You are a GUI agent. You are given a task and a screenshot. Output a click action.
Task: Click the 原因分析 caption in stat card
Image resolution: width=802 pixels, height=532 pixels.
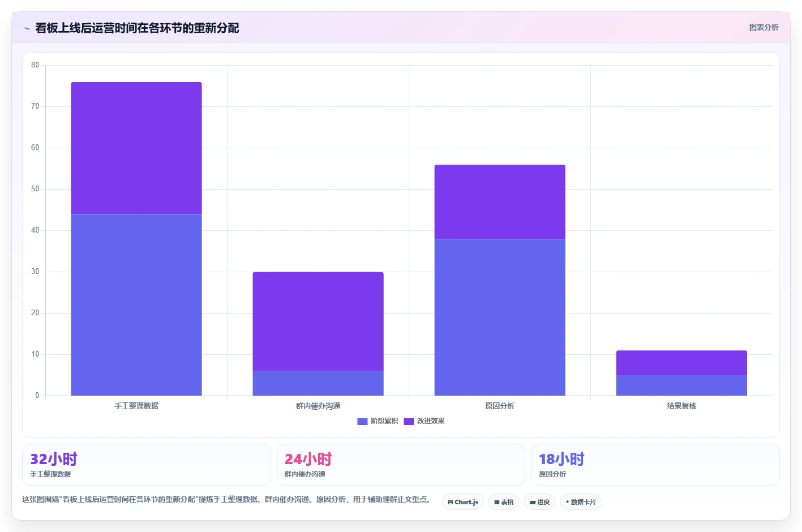coord(552,474)
